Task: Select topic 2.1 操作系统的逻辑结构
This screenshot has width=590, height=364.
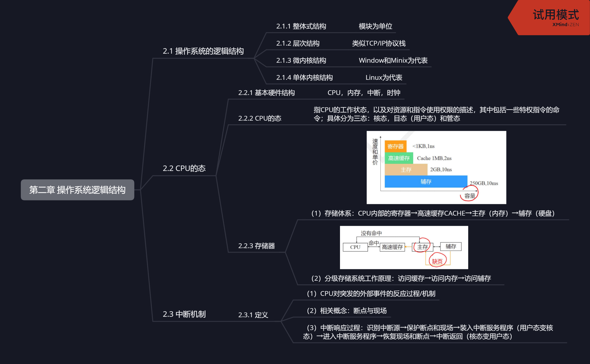Action: click(x=203, y=51)
